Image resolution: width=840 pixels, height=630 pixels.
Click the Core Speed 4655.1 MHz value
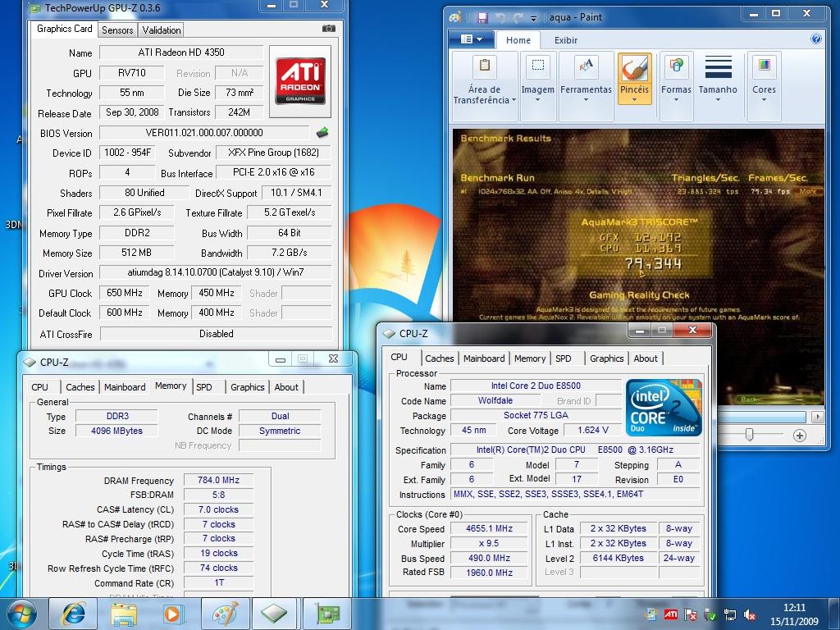pos(489,528)
